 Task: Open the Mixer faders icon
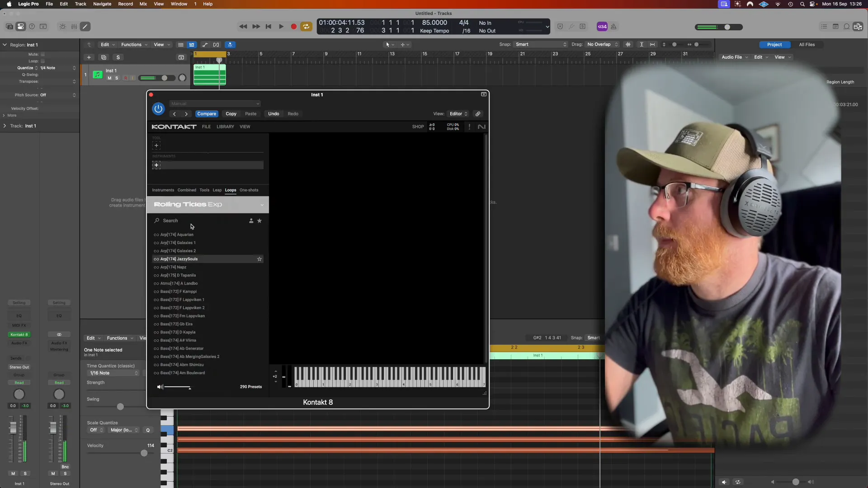74,27
